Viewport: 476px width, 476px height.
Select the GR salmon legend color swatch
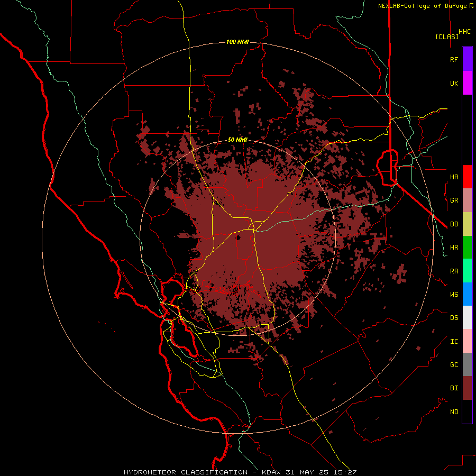467,200
